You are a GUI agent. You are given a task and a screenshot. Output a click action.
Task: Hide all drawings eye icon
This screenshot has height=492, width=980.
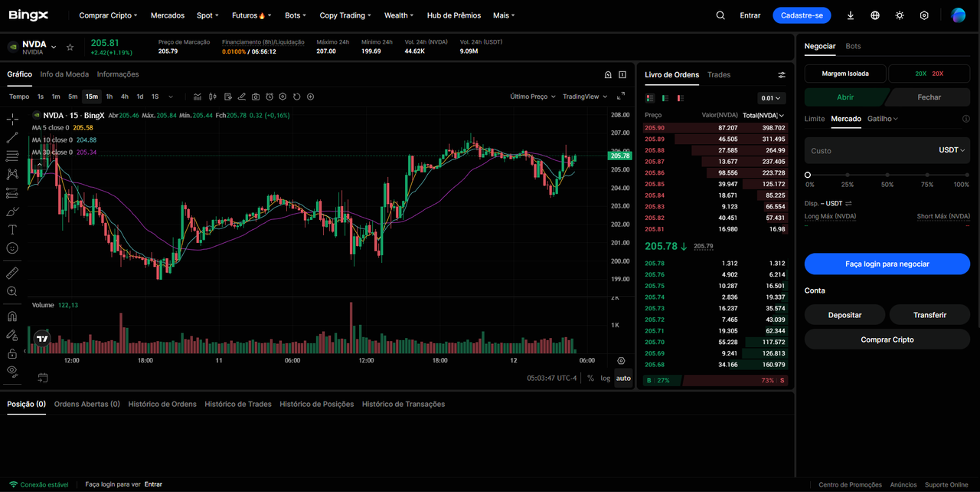12,371
